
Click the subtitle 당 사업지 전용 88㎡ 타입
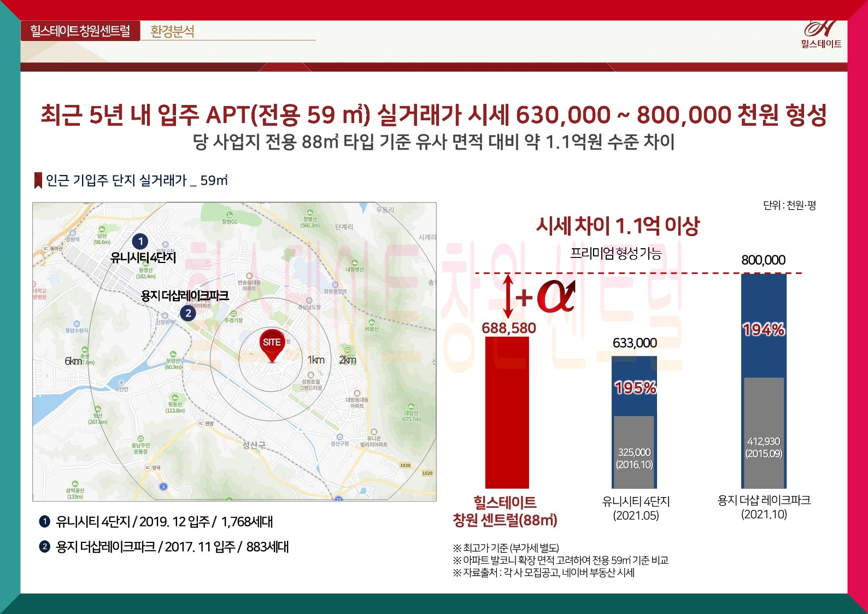pyautogui.click(x=434, y=142)
